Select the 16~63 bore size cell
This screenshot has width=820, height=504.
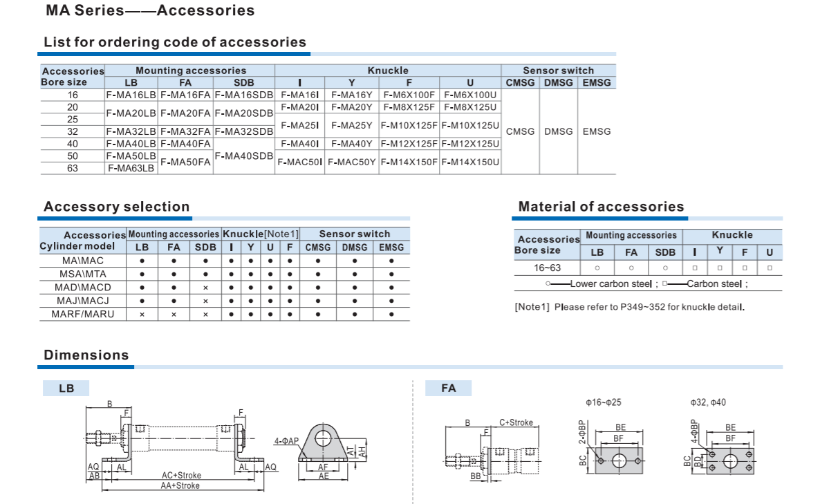click(x=547, y=268)
